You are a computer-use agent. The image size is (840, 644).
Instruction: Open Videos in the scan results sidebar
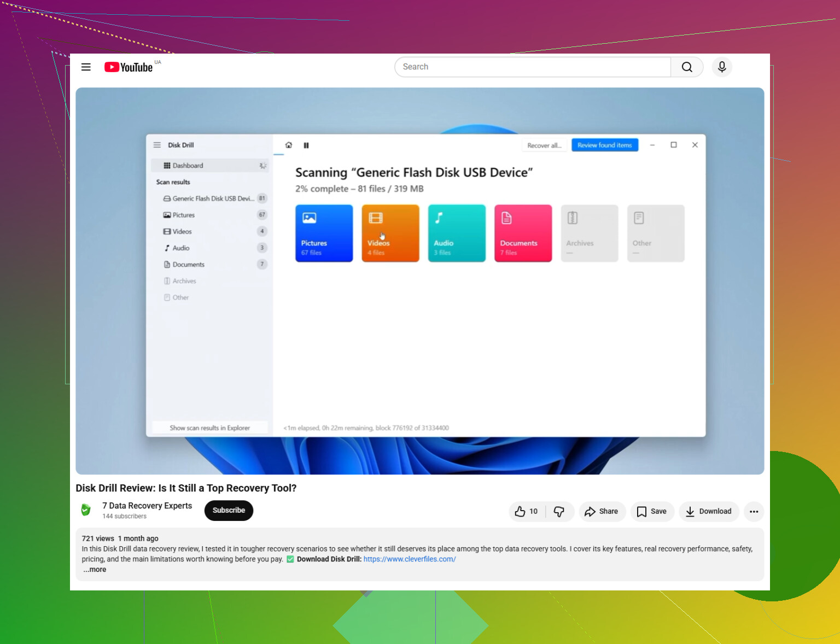click(210, 231)
